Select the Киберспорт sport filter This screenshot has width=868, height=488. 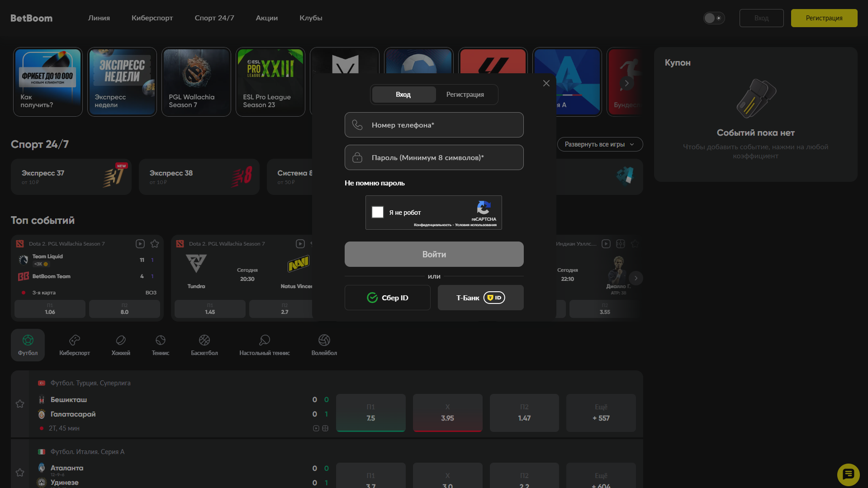[75, 345]
